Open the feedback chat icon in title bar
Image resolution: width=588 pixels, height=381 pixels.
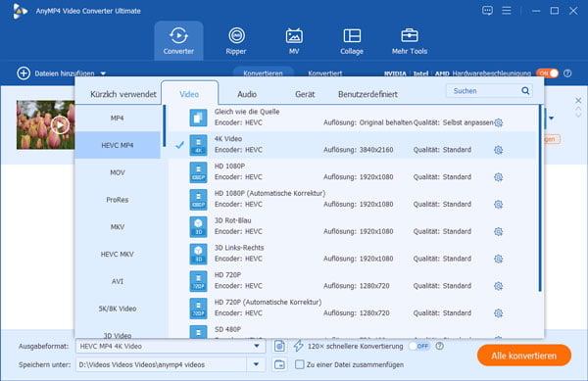coord(487,11)
